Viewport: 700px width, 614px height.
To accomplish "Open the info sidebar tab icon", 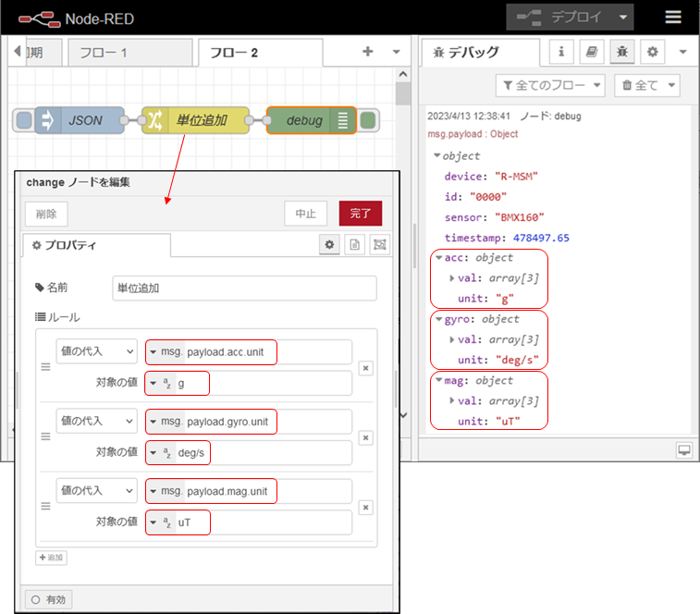I will pos(561,52).
